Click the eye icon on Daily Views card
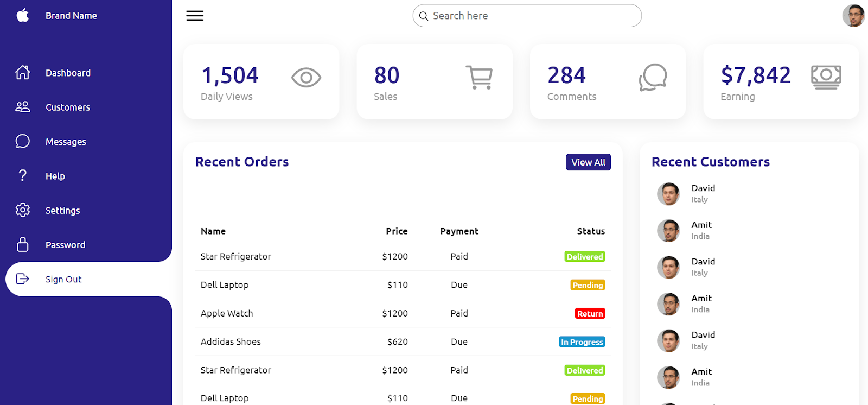Screen dimensions: 868x405 (306, 78)
